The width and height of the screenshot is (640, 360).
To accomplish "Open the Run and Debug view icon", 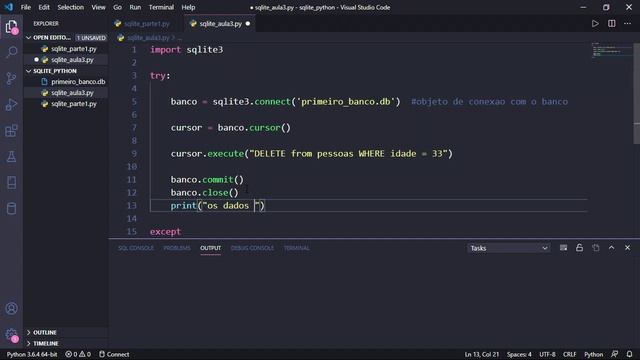I will coord(11,104).
